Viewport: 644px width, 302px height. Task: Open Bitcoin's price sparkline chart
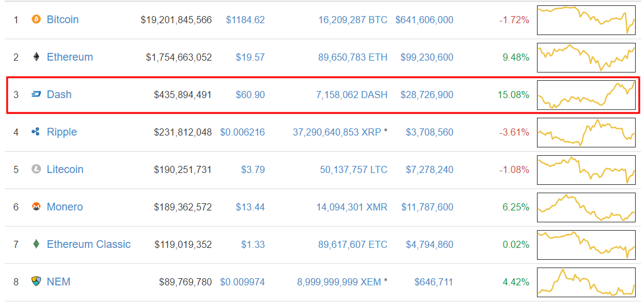pos(586,20)
